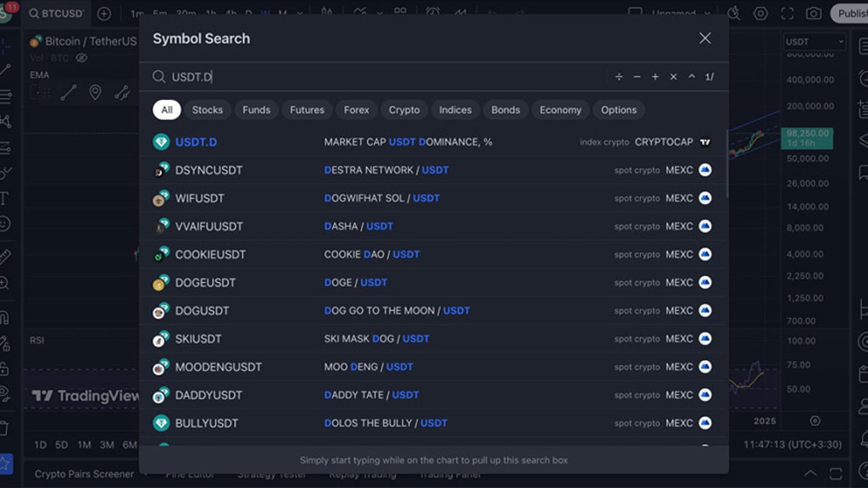Viewport: 868px width, 488px height.
Task: Select the BULLYUSDT result row
Action: [x=433, y=424]
